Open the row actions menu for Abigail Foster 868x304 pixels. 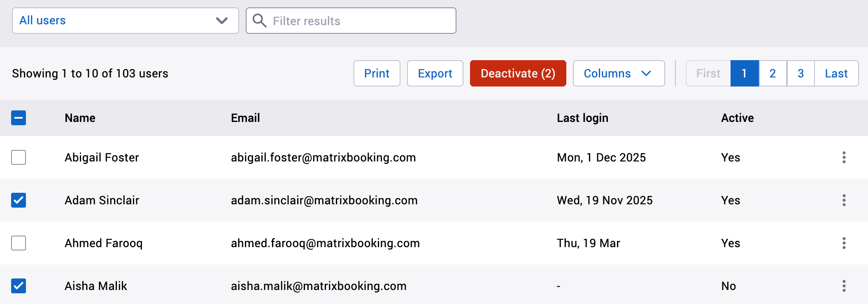click(844, 157)
